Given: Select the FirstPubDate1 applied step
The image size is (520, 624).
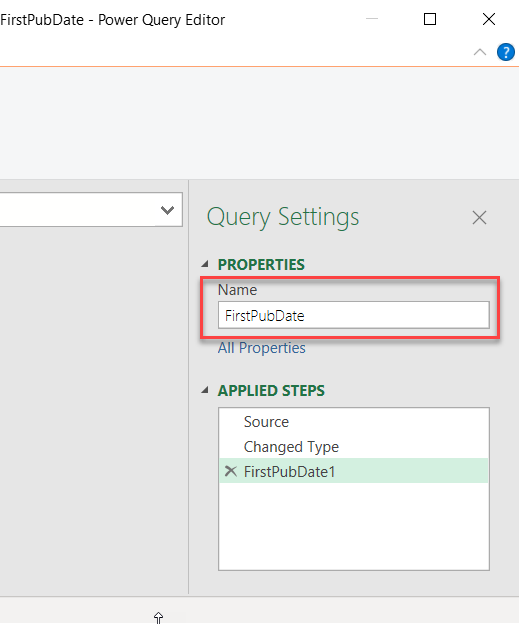Looking at the screenshot, I should pyautogui.click(x=353, y=471).
